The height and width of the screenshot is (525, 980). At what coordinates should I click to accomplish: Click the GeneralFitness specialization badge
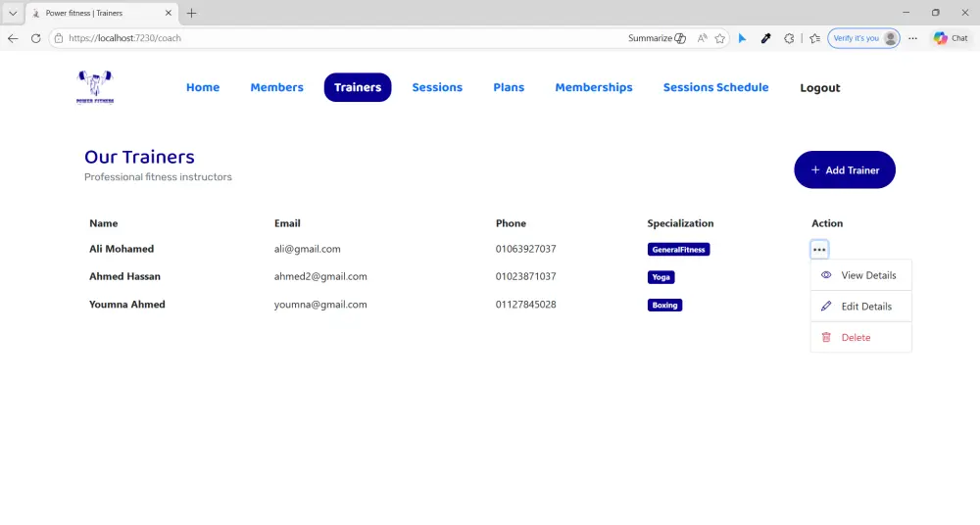678,250
